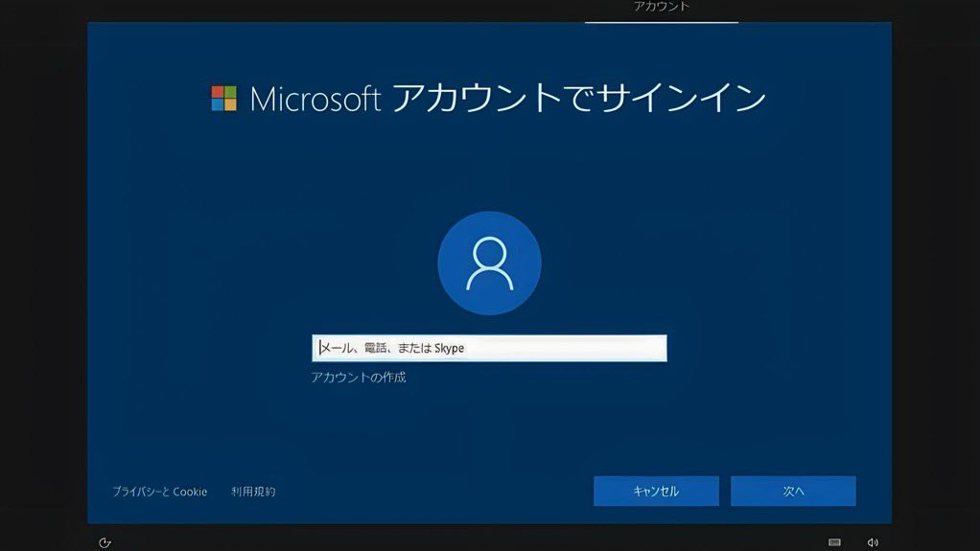Open the プライバシーと Cookie link
Viewport: 980px width, 551px height.
(x=159, y=492)
